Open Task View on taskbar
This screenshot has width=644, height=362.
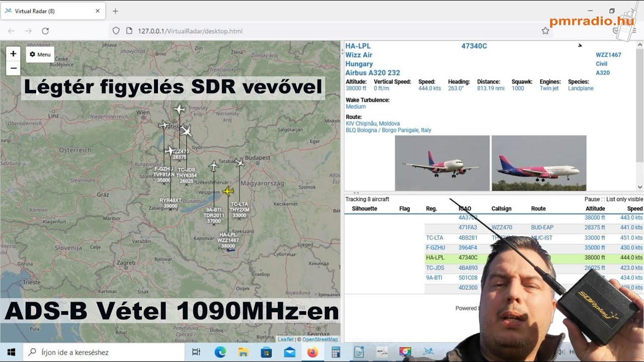coord(197,352)
